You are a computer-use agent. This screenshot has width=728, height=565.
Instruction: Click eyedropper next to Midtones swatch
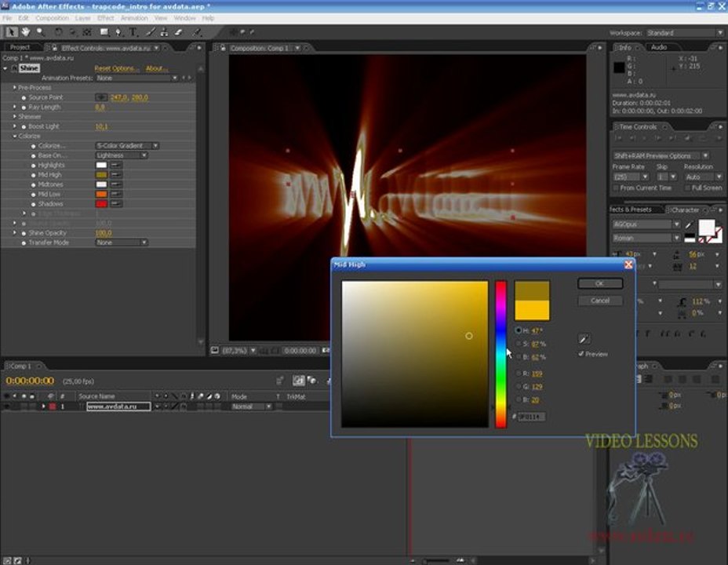(x=116, y=184)
